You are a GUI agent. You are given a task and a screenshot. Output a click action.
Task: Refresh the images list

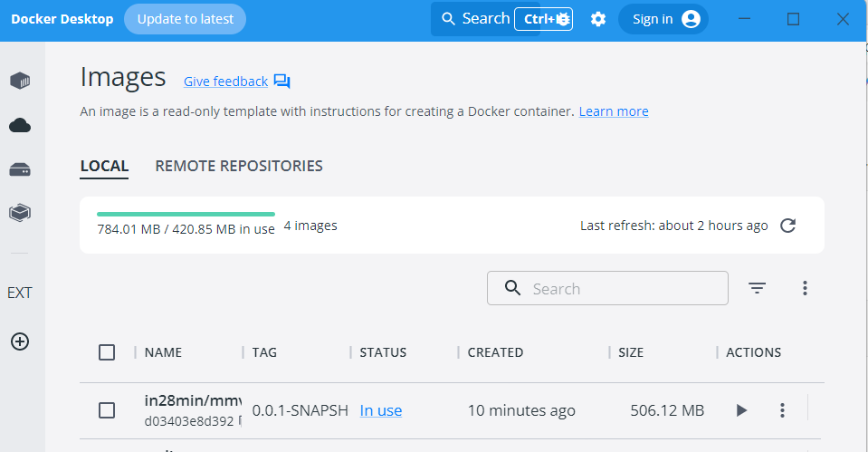(x=787, y=226)
